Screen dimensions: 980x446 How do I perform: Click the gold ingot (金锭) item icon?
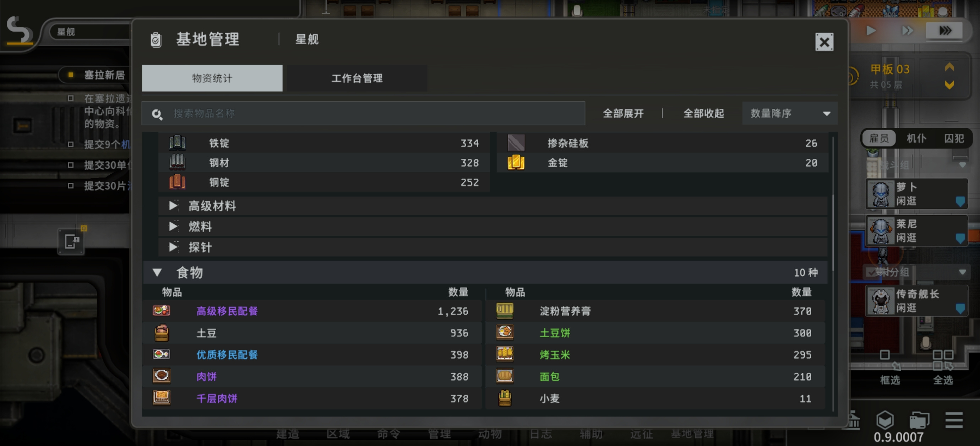point(516,163)
